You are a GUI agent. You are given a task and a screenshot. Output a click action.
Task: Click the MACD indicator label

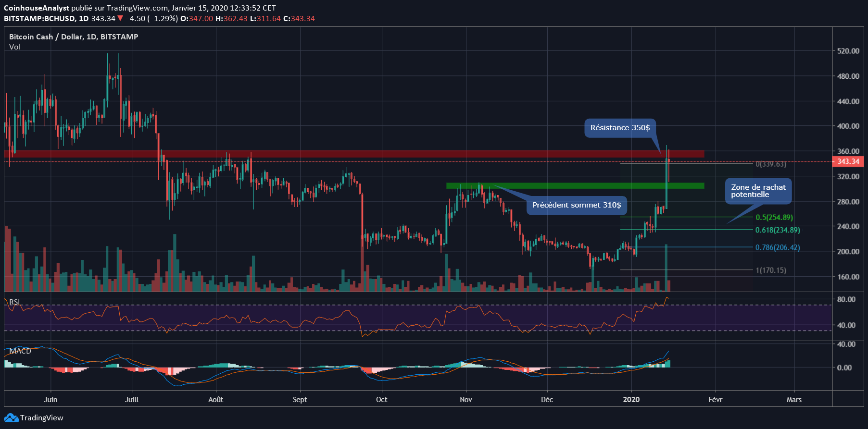coord(20,351)
